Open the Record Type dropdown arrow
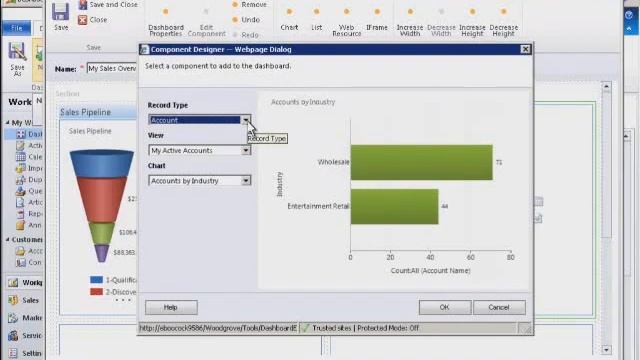The image size is (640, 360). [x=246, y=120]
